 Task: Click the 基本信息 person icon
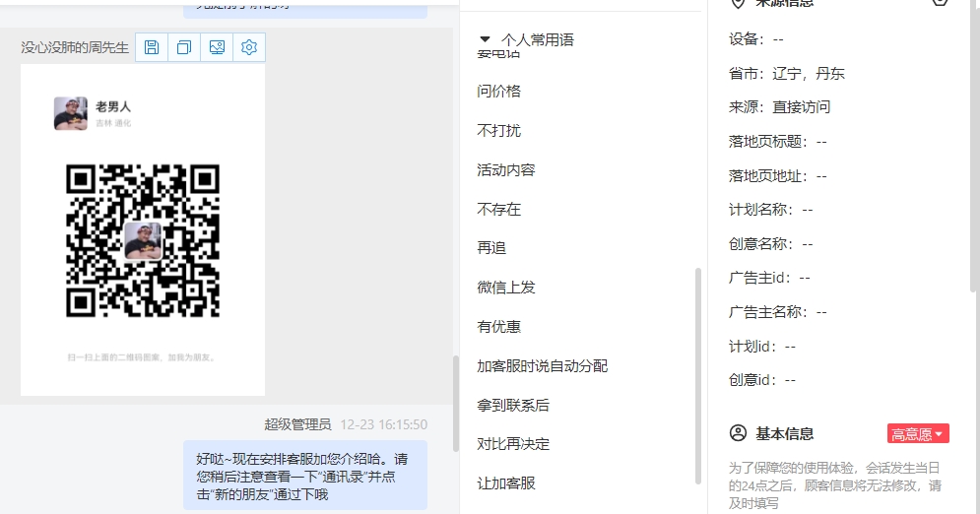point(738,433)
